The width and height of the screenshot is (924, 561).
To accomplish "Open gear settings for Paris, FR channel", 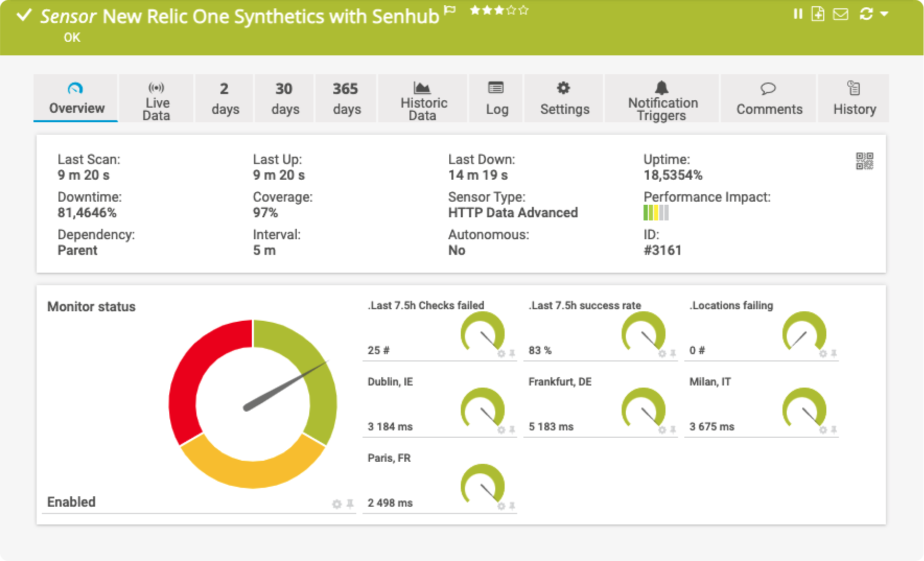I will pos(501,506).
